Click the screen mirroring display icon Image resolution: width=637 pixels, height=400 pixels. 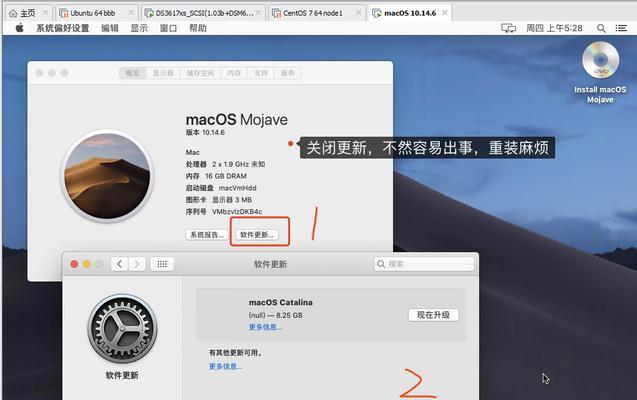click(x=508, y=28)
